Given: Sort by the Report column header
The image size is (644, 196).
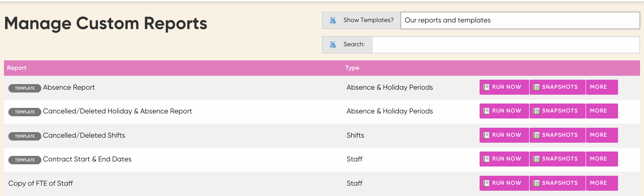Looking at the screenshot, I should point(16,68).
